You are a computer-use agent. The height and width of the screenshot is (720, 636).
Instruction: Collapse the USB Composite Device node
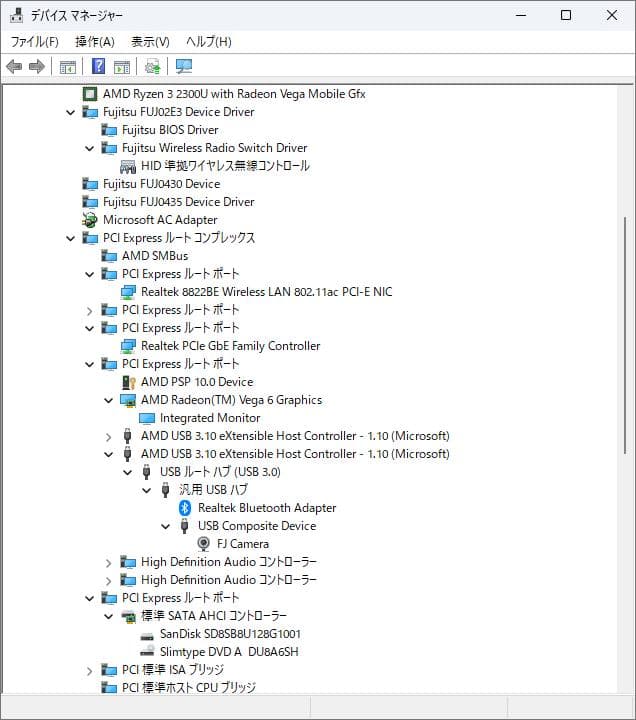coord(165,526)
